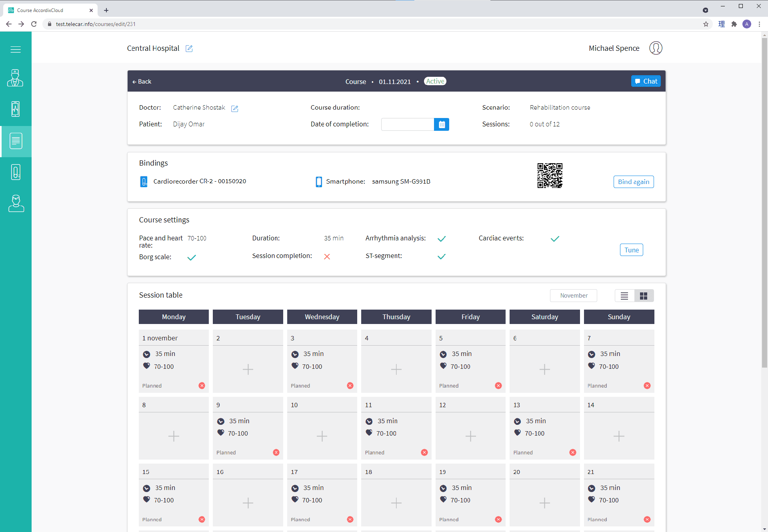Go back using the Back link
The height and width of the screenshot is (532, 768).
tap(142, 82)
